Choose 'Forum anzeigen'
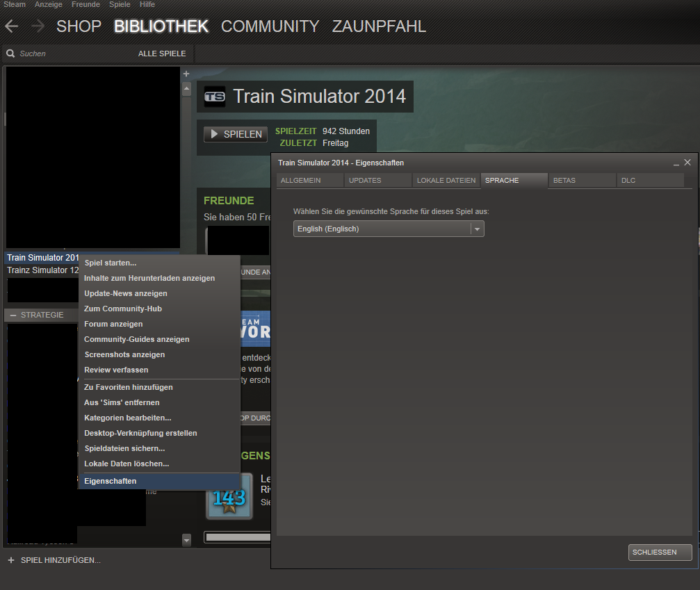Image resolution: width=700 pixels, height=590 pixels. click(x=159, y=324)
